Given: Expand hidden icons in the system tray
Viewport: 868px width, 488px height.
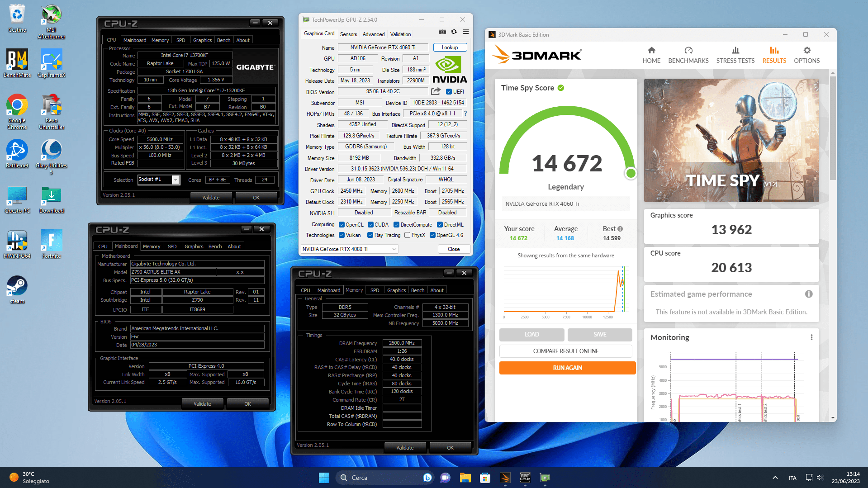Looking at the screenshot, I should pos(774,477).
